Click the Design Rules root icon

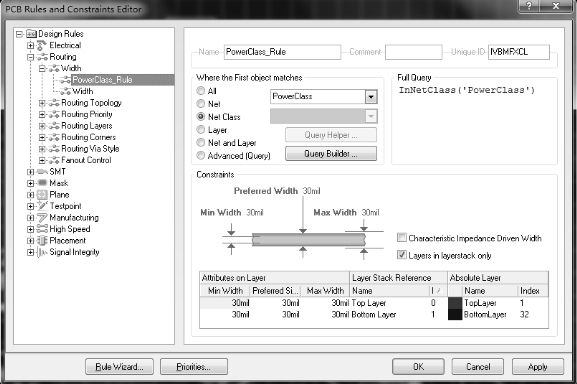click(x=31, y=34)
